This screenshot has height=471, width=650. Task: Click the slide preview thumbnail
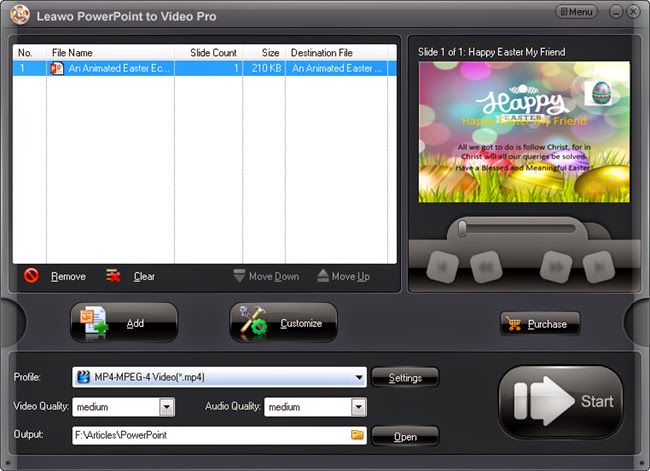click(524, 132)
